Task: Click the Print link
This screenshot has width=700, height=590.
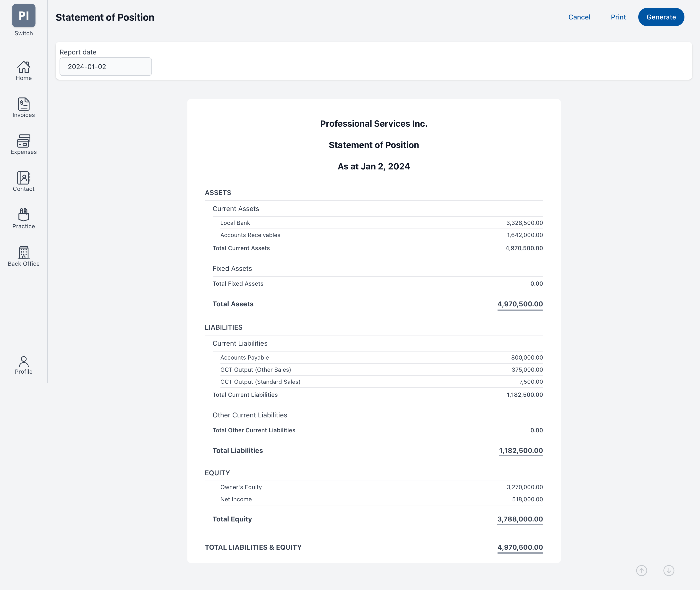Action: (618, 17)
